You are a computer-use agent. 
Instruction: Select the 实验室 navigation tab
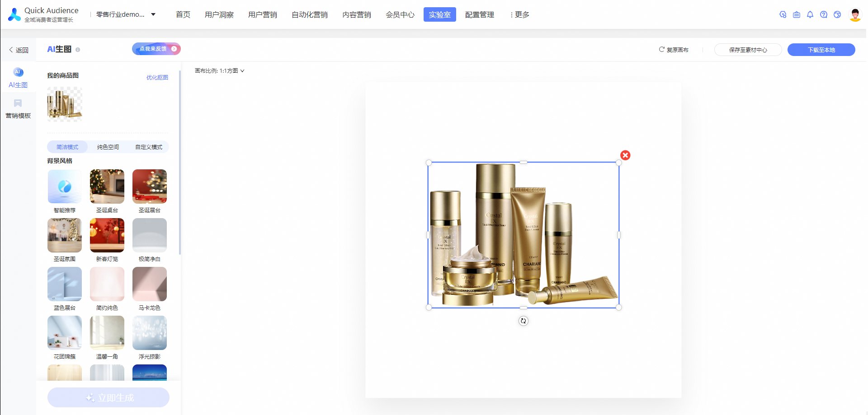[440, 14]
